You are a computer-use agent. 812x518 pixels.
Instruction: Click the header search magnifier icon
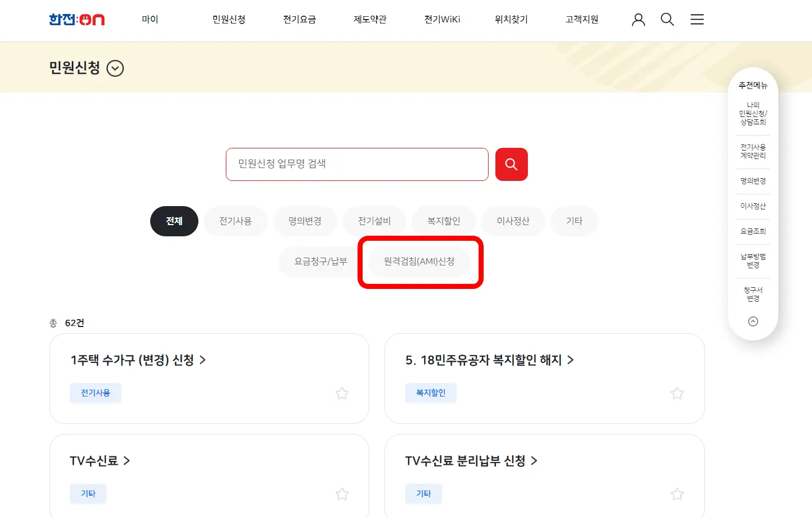click(x=667, y=19)
